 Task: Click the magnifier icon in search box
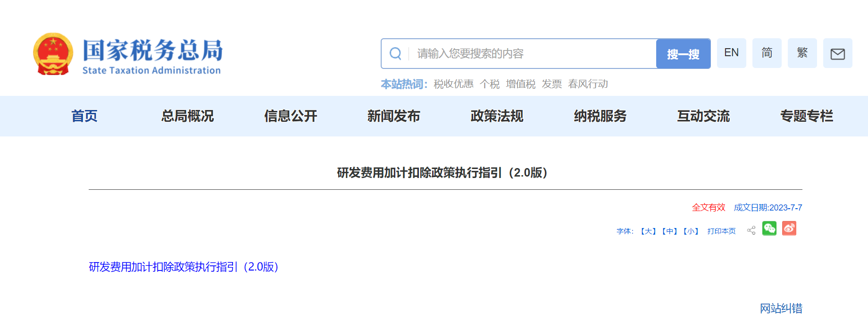point(395,54)
